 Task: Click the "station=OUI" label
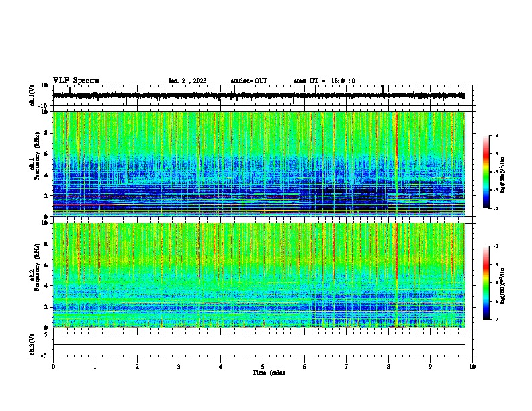coord(249,81)
